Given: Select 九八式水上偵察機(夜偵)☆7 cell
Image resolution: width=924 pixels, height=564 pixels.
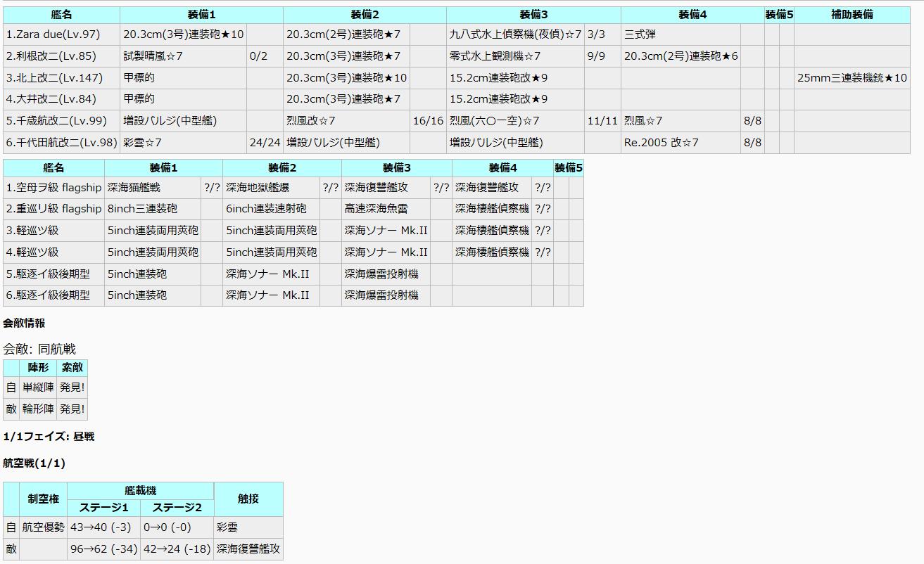Looking at the screenshot, I should tap(515, 34).
